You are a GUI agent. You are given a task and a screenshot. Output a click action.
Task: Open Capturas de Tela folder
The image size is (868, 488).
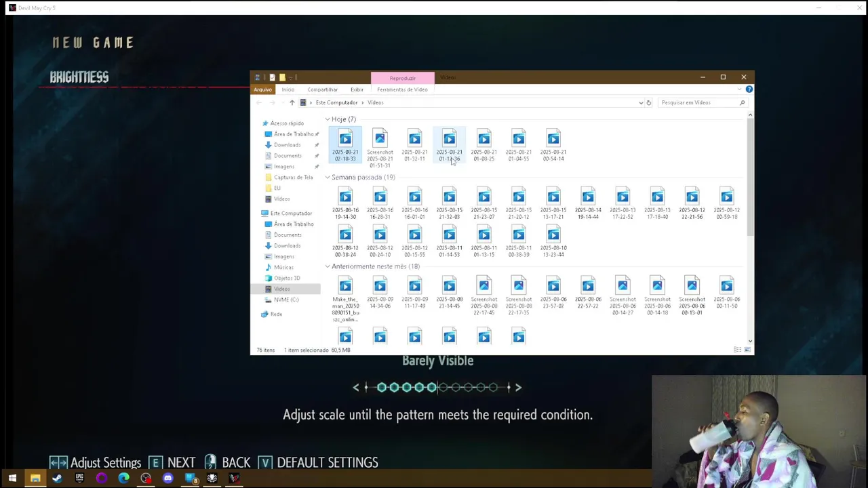tap(293, 178)
